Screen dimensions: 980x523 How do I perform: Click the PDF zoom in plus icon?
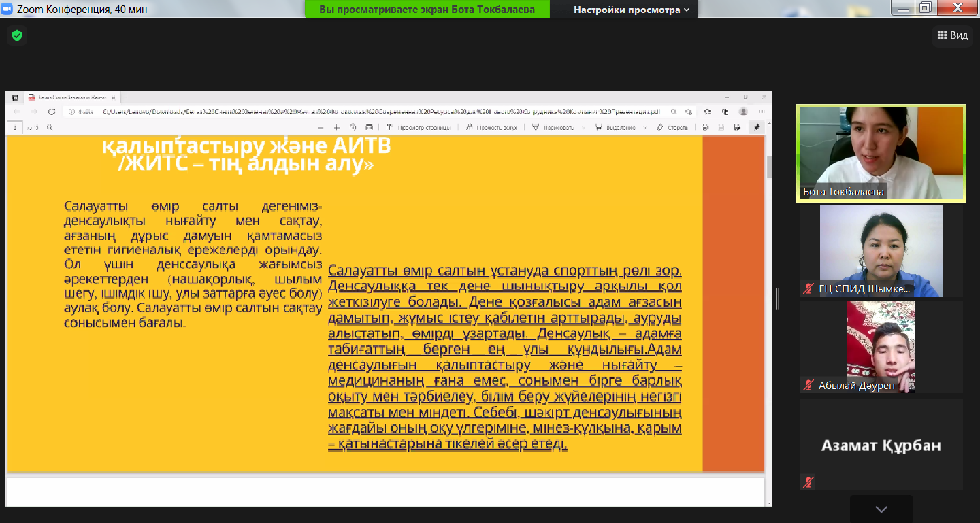coord(337,127)
